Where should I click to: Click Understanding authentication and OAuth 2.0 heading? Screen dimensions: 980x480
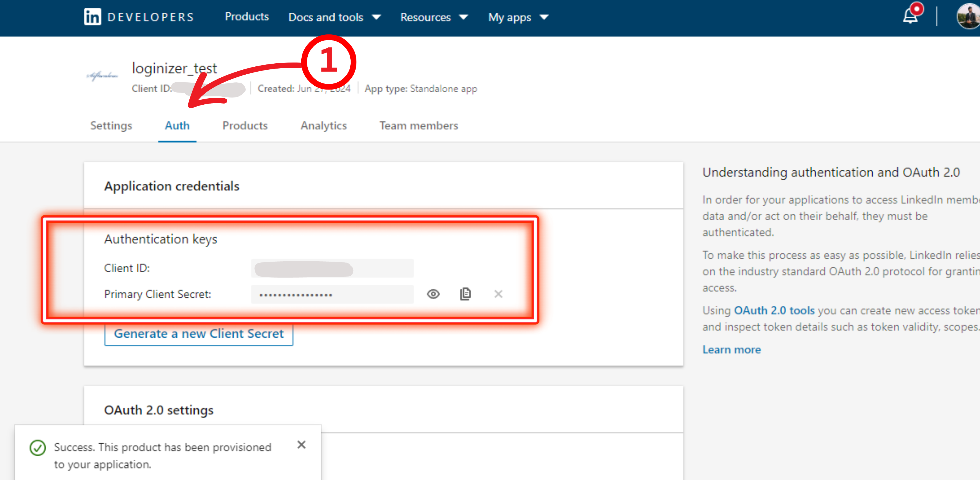(831, 172)
